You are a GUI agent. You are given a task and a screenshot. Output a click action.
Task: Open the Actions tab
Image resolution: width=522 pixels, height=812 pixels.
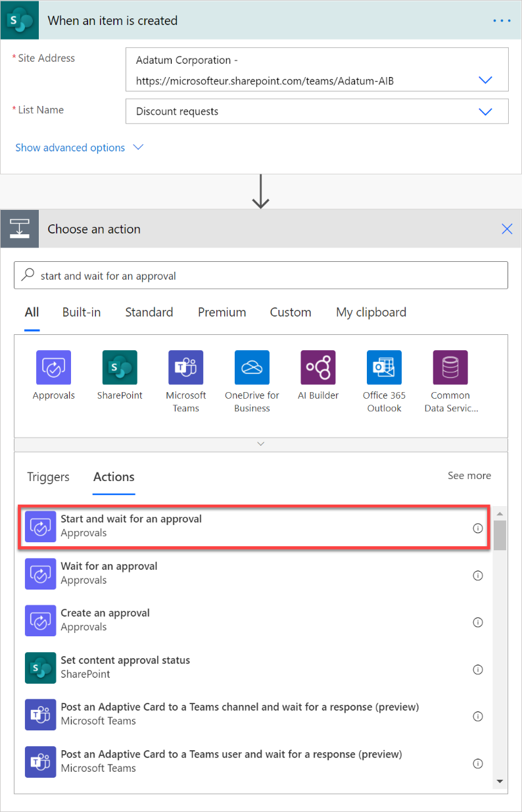114,477
